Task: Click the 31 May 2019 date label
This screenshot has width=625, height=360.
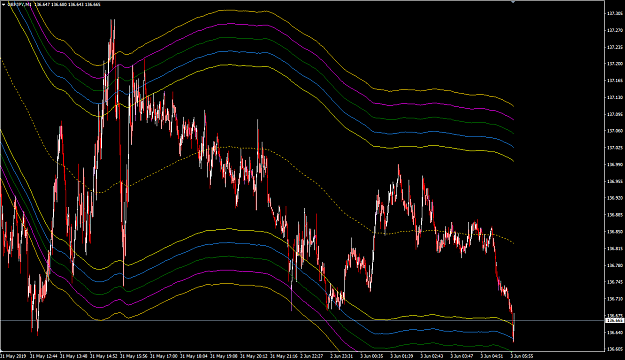Action: (x=12, y=356)
